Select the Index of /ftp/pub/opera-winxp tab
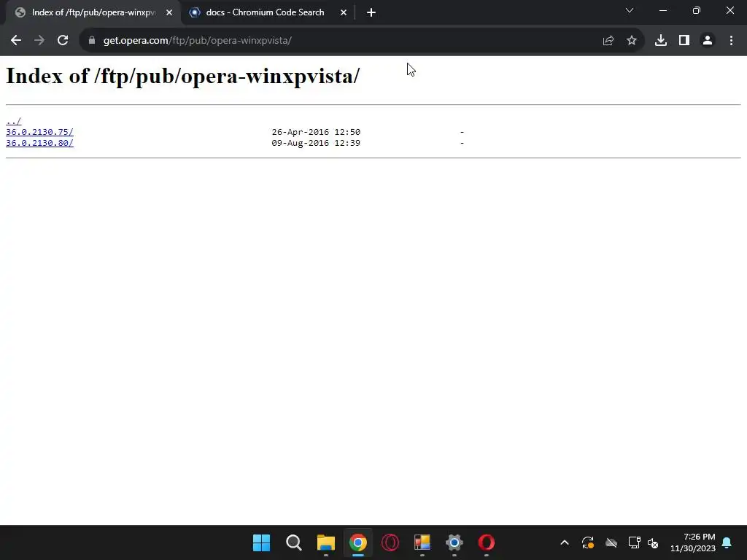The width and height of the screenshot is (747, 560). (93, 12)
